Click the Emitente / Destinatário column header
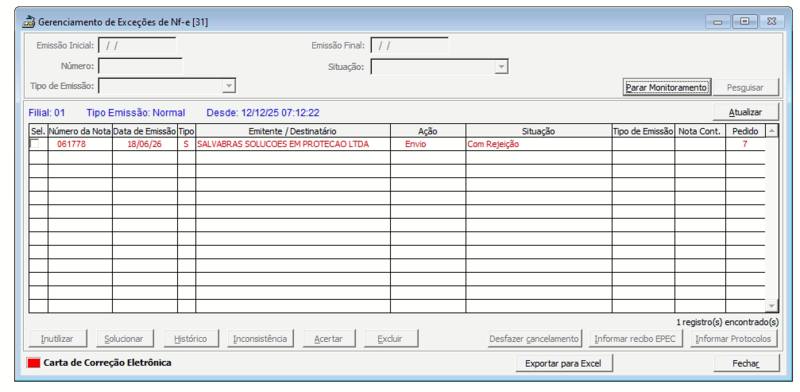 tap(292, 131)
